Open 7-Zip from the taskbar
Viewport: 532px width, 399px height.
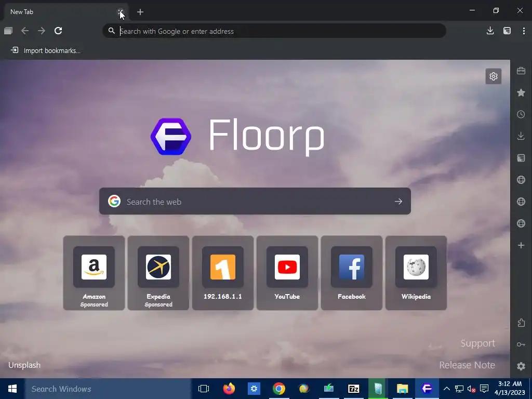click(353, 389)
